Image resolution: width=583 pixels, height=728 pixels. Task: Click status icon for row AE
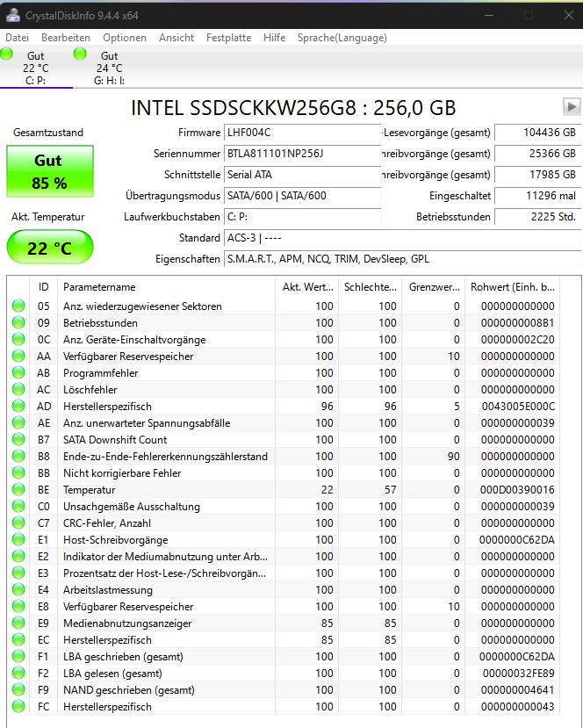pyautogui.click(x=18, y=423)
